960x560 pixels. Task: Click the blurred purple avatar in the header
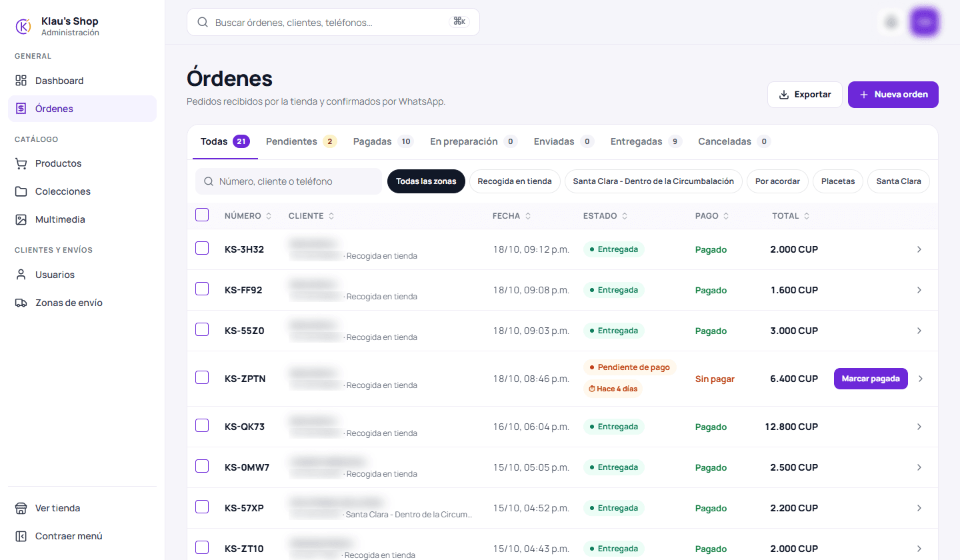[x=925, y=22]
